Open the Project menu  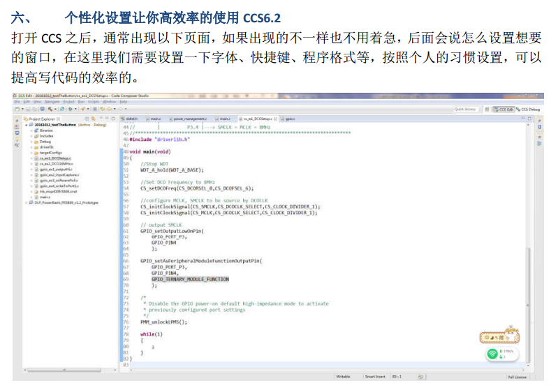pyautogui.click(x=68, y=102)
